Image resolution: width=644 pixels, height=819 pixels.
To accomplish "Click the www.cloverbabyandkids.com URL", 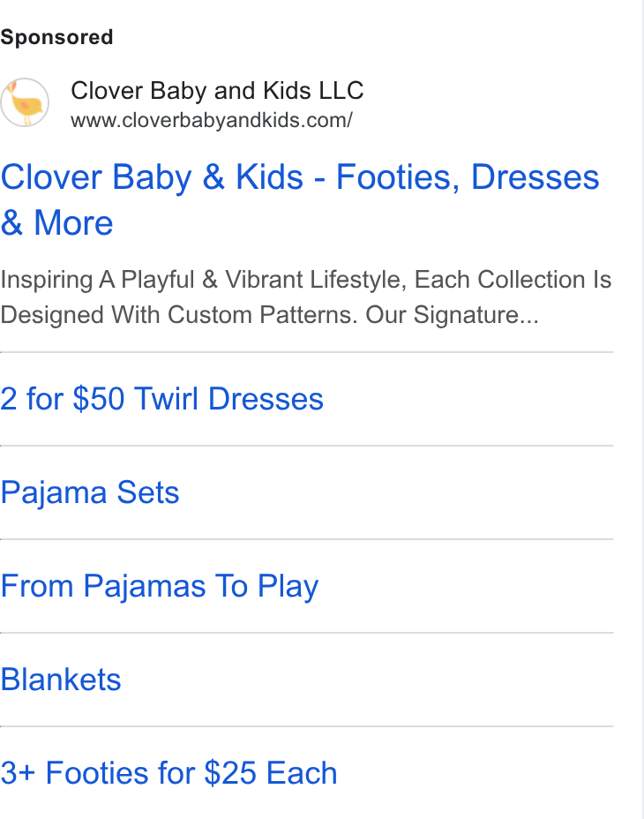I will [x=212, y=121].
